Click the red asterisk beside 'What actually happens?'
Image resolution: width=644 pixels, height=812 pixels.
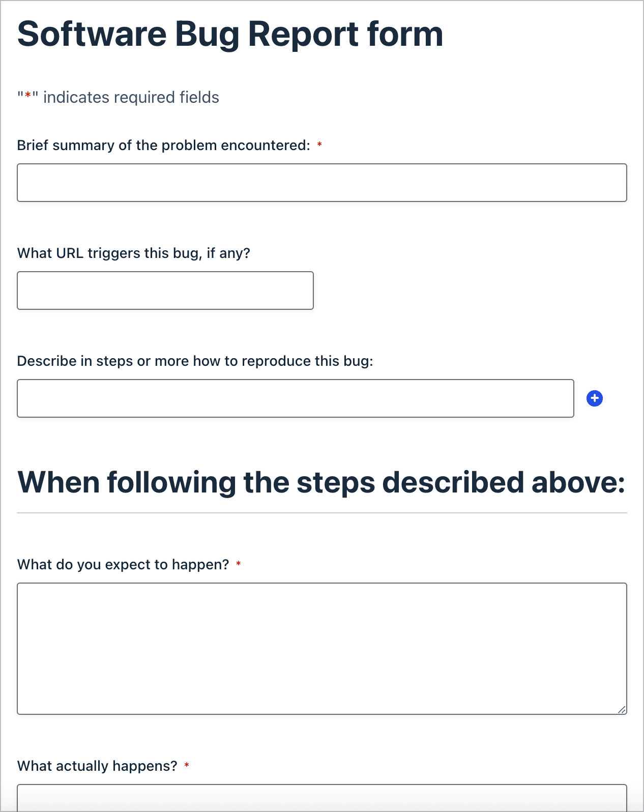click(187, 765)
